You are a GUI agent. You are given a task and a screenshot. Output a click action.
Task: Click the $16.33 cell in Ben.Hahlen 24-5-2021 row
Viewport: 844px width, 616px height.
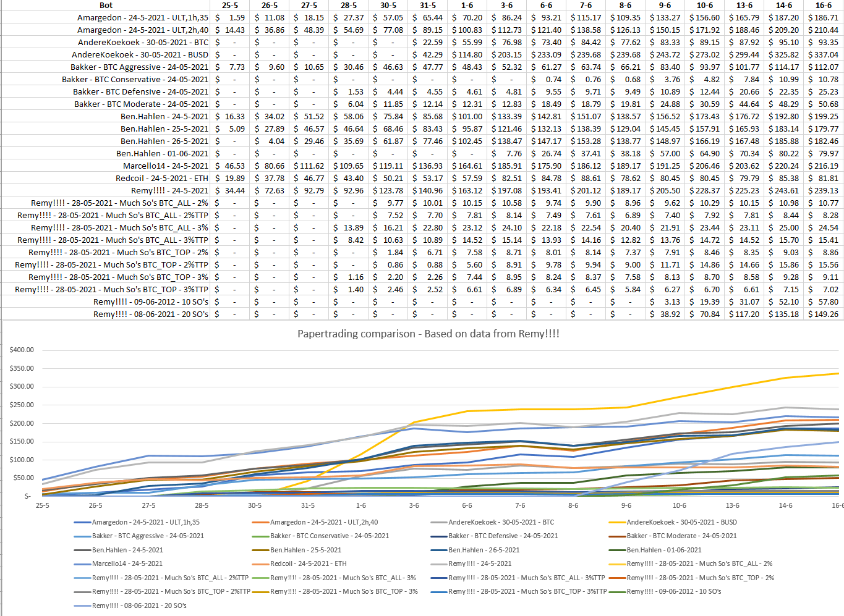pyautogui.click(x=230, y=117)
